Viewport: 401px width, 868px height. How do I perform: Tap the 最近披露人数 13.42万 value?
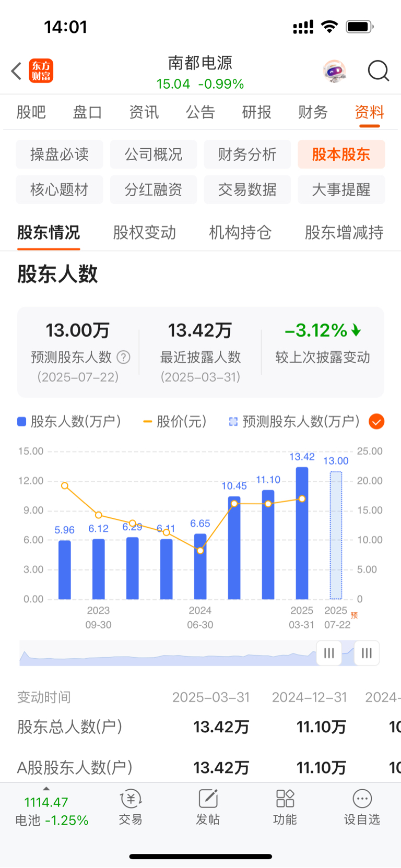200,330
